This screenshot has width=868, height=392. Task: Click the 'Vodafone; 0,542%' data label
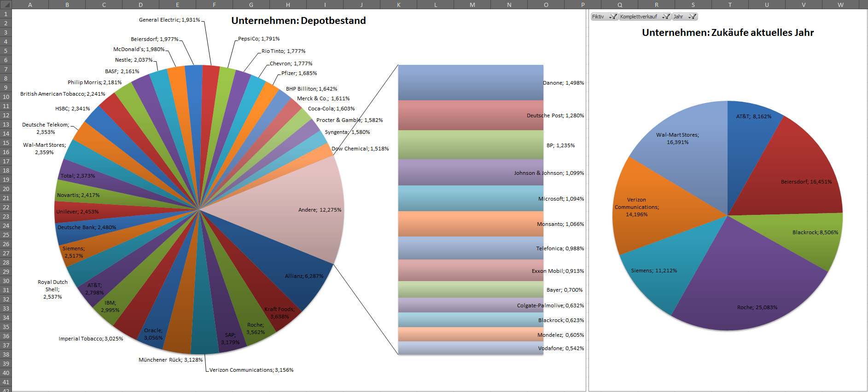(x=561, y=348)
